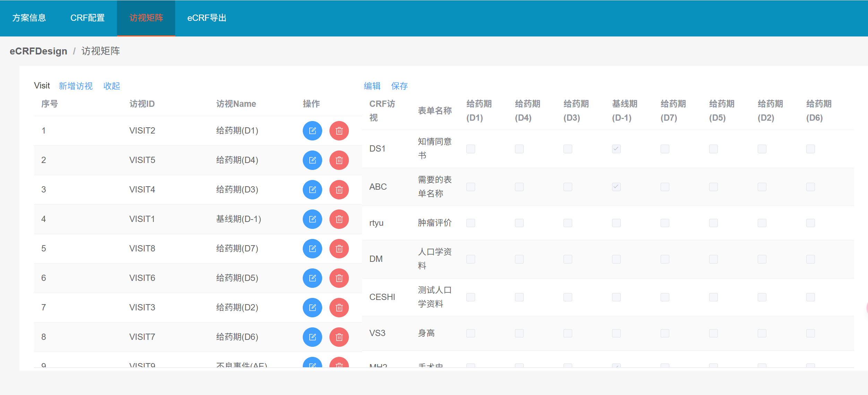Click the edit icon for VISIT6 给药期(D5) row
This screenshot has width=868, height=395.
(x=312, y=278)
